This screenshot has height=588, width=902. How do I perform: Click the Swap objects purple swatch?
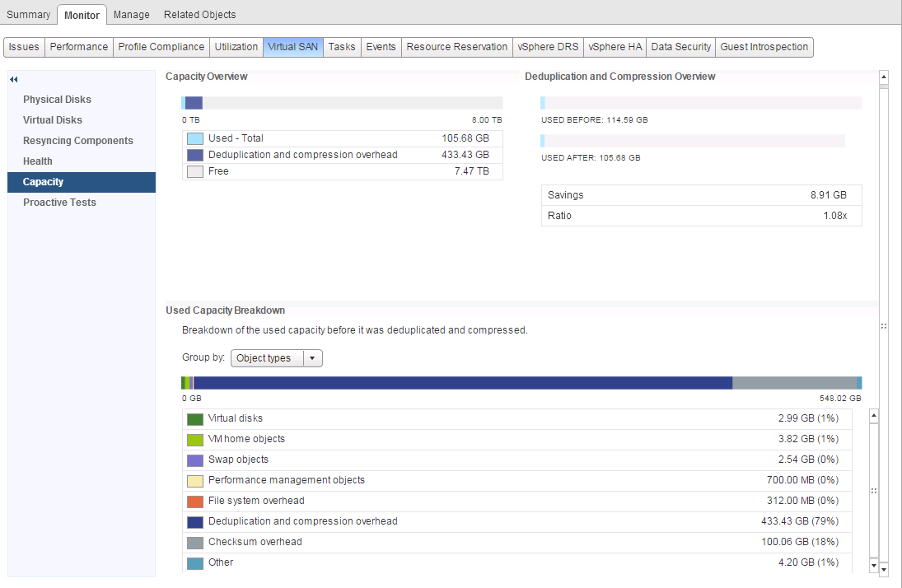[195, 460]
